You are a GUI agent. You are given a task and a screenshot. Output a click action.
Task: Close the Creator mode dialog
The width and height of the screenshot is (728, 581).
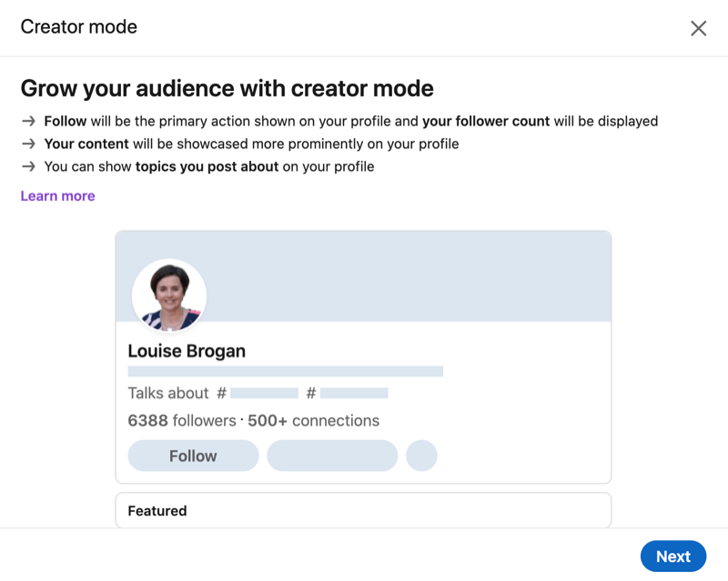pyautogui.click(x=698, y=28)
